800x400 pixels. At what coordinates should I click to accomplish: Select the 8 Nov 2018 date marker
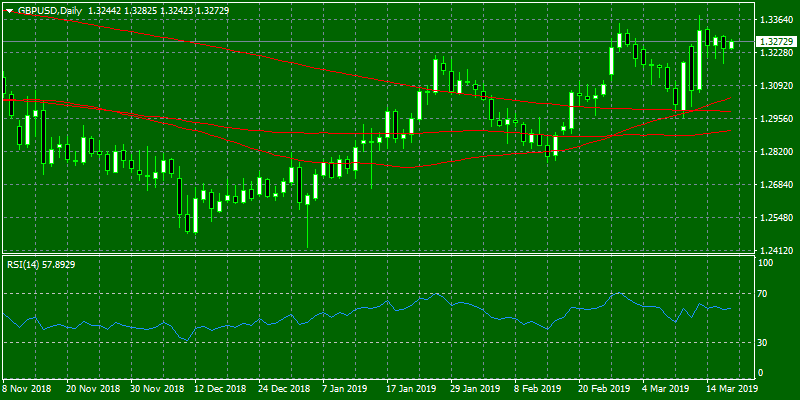pyautogui.click(x=27, y=388)
